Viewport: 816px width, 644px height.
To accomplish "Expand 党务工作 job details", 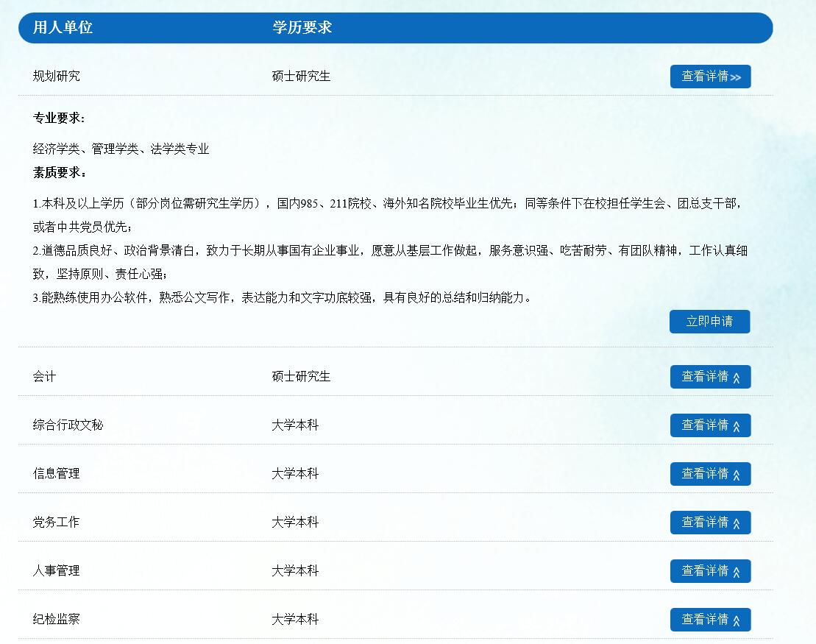I will coord(710,523).
